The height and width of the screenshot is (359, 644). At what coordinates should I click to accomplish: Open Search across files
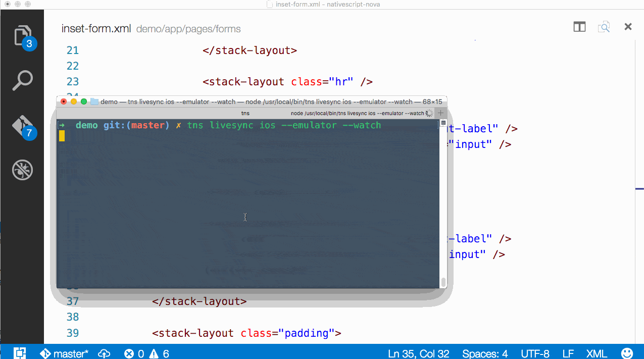tap(22, 80)
